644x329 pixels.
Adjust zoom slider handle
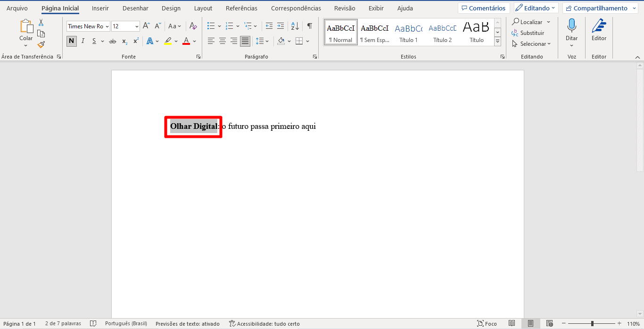point(592,323)
